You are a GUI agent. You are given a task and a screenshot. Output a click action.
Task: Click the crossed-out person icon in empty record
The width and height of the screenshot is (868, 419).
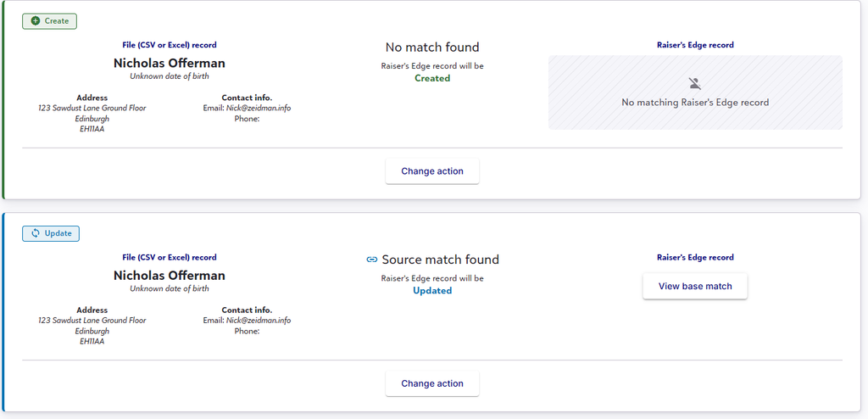[695, 84]
